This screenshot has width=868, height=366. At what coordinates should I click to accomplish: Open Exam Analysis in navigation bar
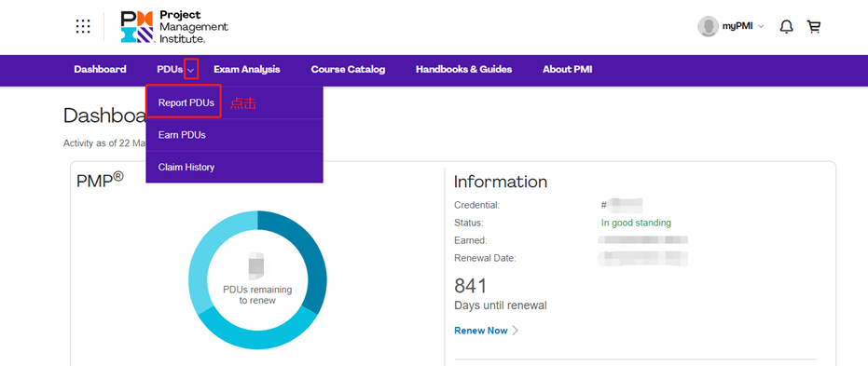[247, 70]
